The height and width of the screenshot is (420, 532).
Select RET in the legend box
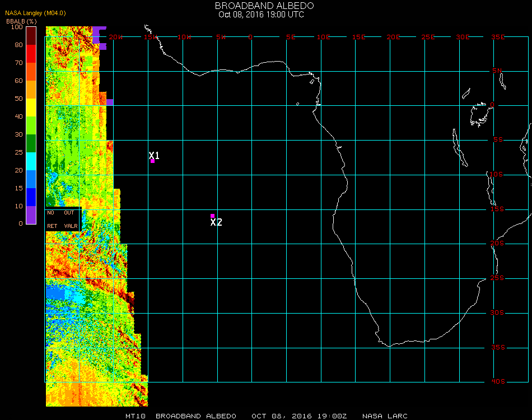[52, 226]
